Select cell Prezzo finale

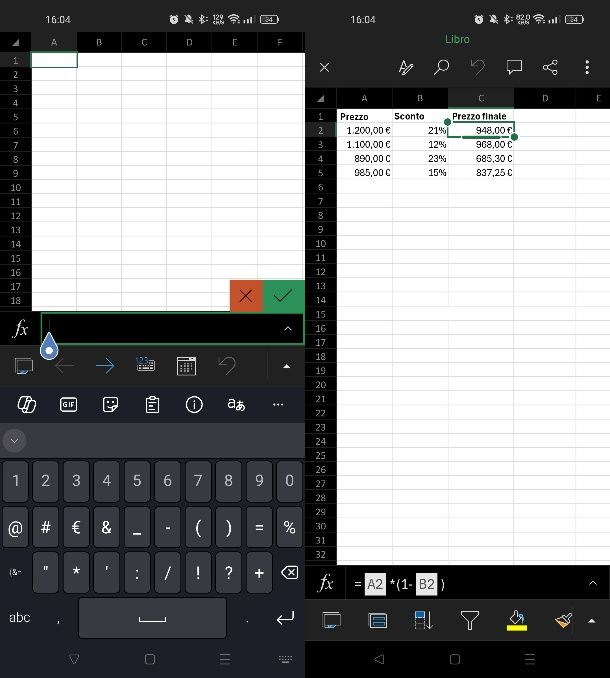[481, 116]
